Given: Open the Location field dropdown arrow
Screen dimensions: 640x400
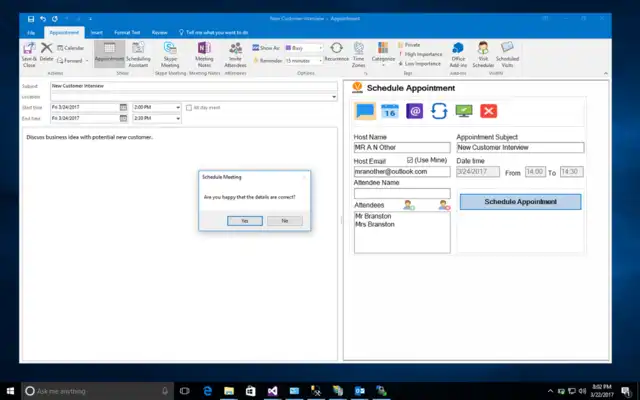Looking at the screenshot, I should coord(334,97).
